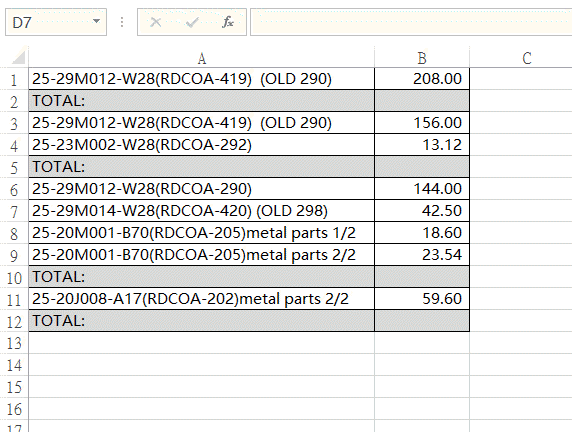Screen dimensions: 572x432
Task: Click TOTAL: cell in row 2
Action: click(201, 101)
